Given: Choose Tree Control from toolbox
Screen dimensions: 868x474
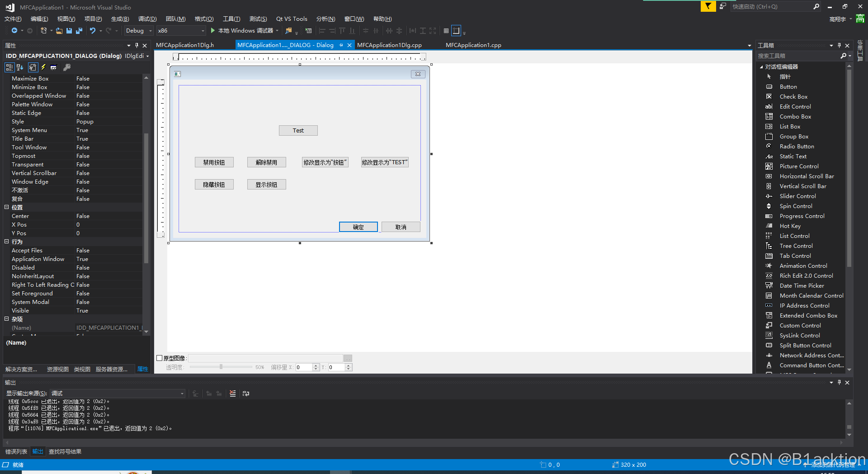Looking at the screenshot, I should click(x=796, y=246).
